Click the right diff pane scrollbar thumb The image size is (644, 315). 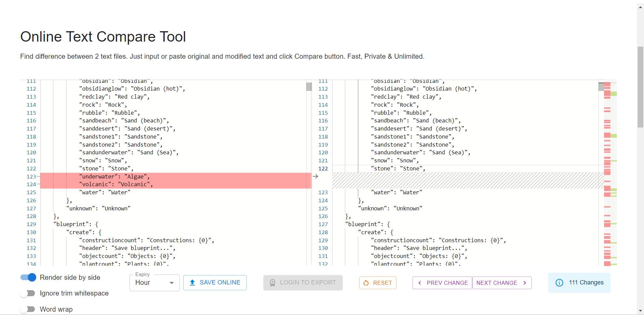[601, 87]
